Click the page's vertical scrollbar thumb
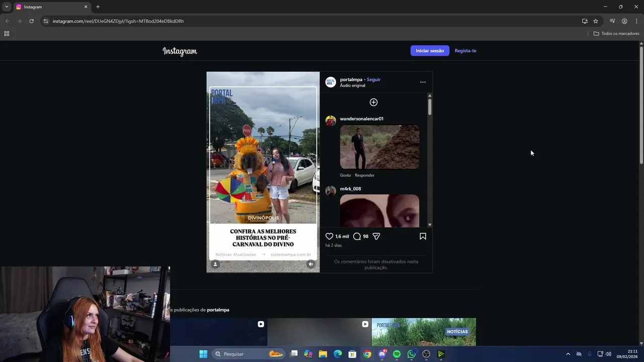The width and height of the screenshot is (644, 362). pyautogui.click(x=641, y=105)
